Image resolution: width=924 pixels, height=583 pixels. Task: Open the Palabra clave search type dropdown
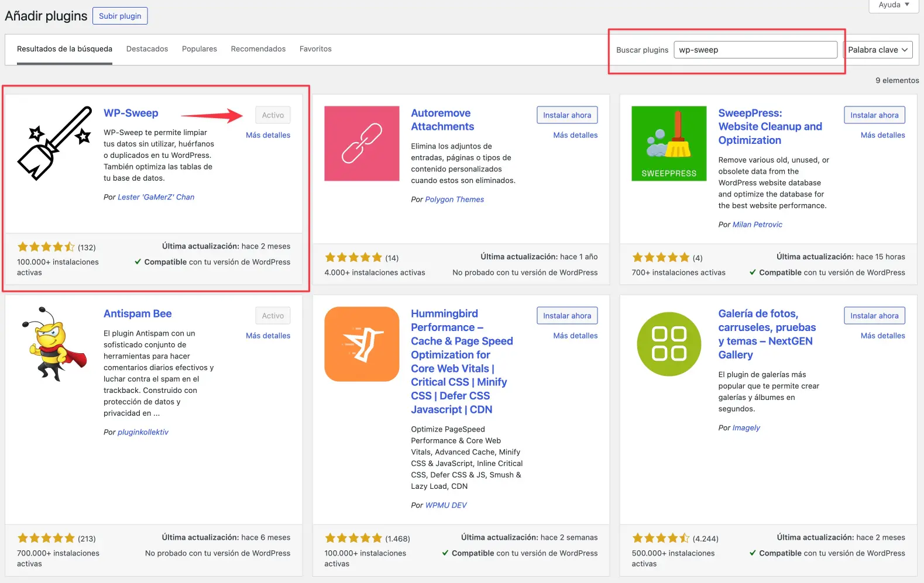pyautogui.click(x=878, y=50)
